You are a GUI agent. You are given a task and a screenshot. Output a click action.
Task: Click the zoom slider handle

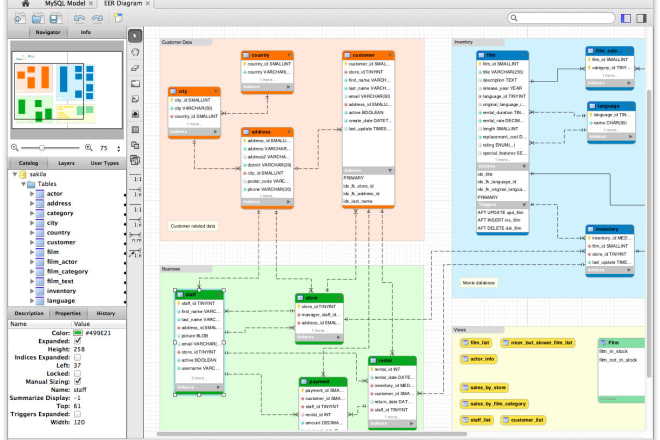(x=42, y=148)
